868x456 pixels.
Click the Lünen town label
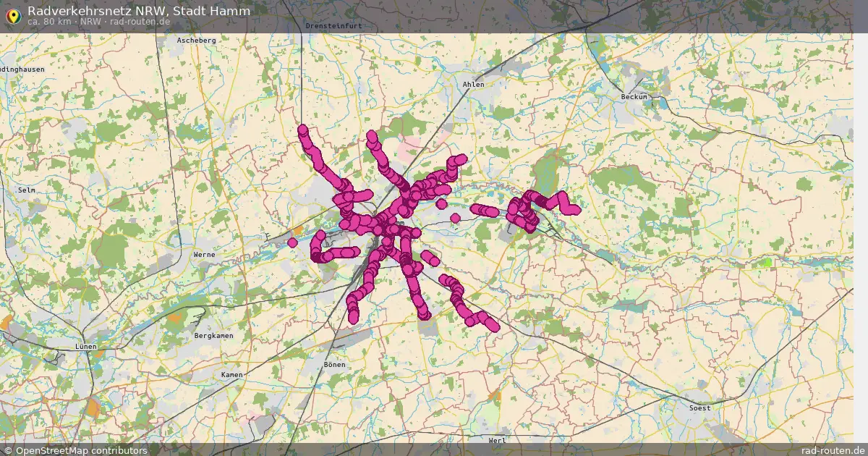click(86, 347)
